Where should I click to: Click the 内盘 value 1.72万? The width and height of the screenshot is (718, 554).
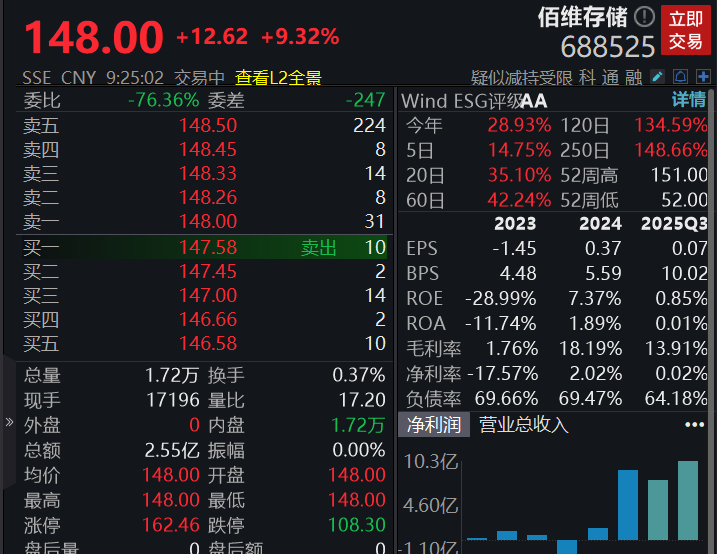pos(358,425)
